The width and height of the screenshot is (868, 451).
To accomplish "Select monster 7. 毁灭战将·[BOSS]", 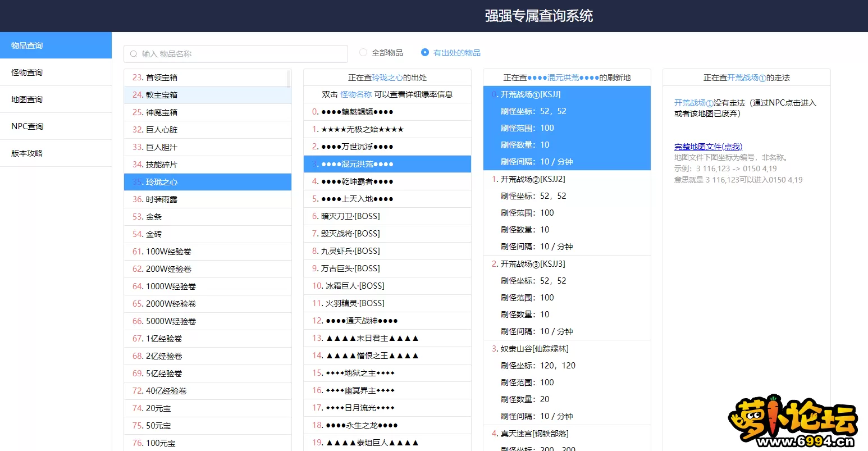I will [x=387, y=234].
